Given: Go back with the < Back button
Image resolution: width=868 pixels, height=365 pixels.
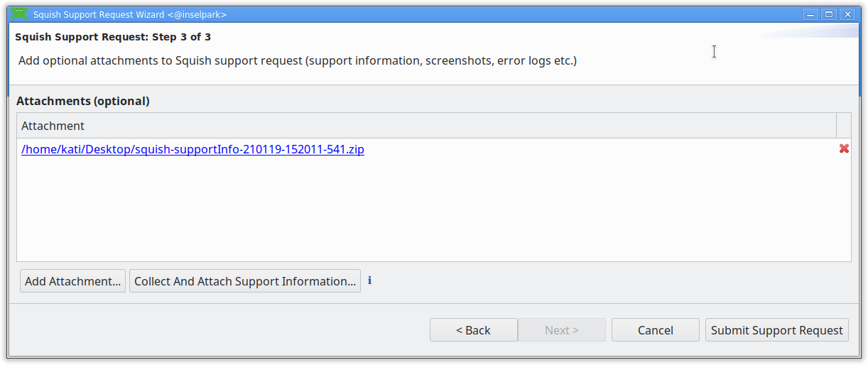Looking at the screenshot, I should (x=473, y=330).
